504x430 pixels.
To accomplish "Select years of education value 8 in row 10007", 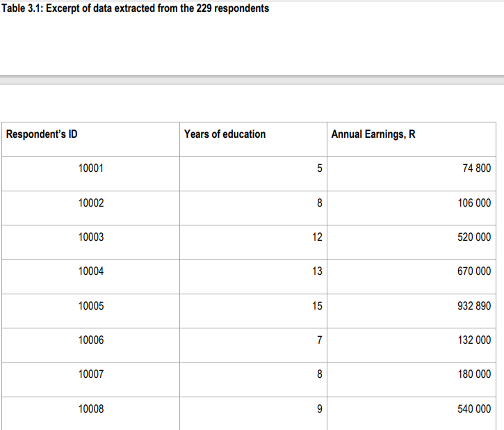I will (320, 374).
